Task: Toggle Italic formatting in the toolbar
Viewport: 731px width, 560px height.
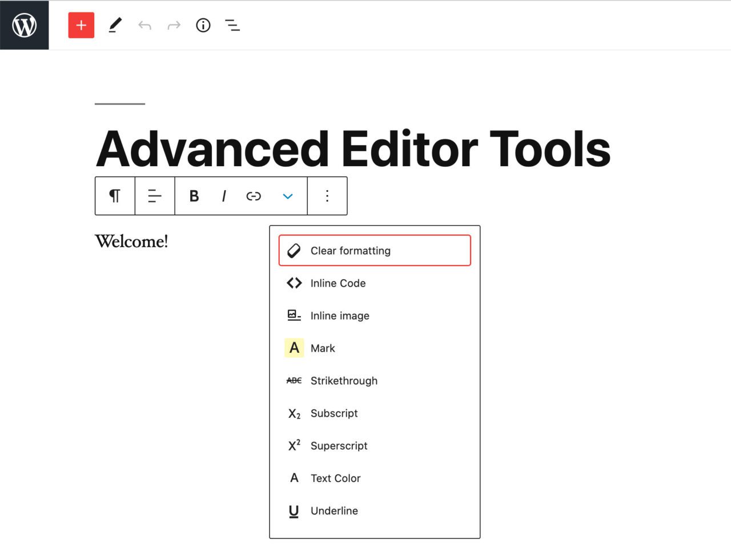Action: (x=223, y=196)
